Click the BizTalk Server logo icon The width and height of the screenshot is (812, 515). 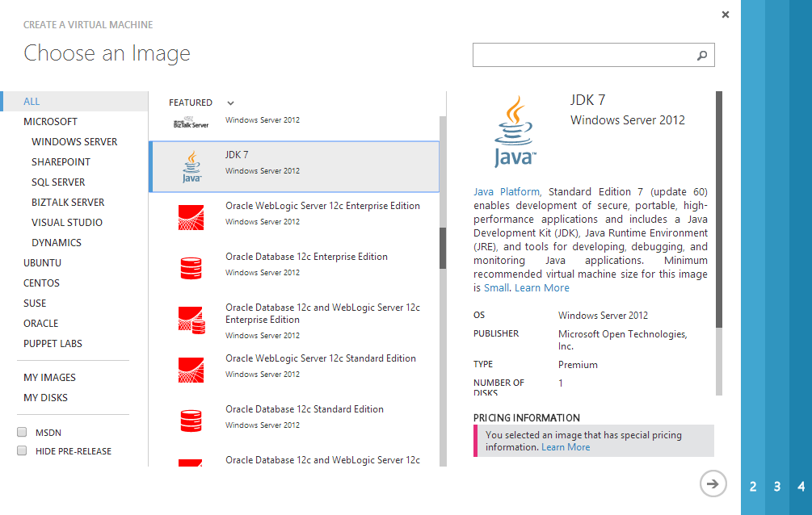click(191, 124)
